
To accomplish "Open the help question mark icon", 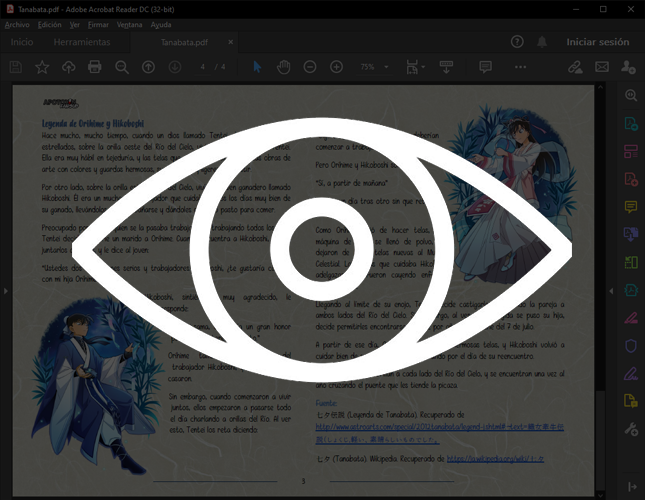I will point(517,42).
